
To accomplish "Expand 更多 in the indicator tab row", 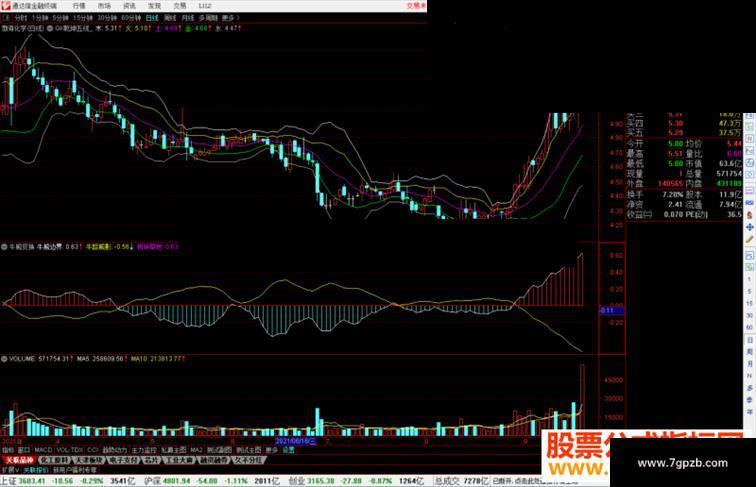I will 271,449.
